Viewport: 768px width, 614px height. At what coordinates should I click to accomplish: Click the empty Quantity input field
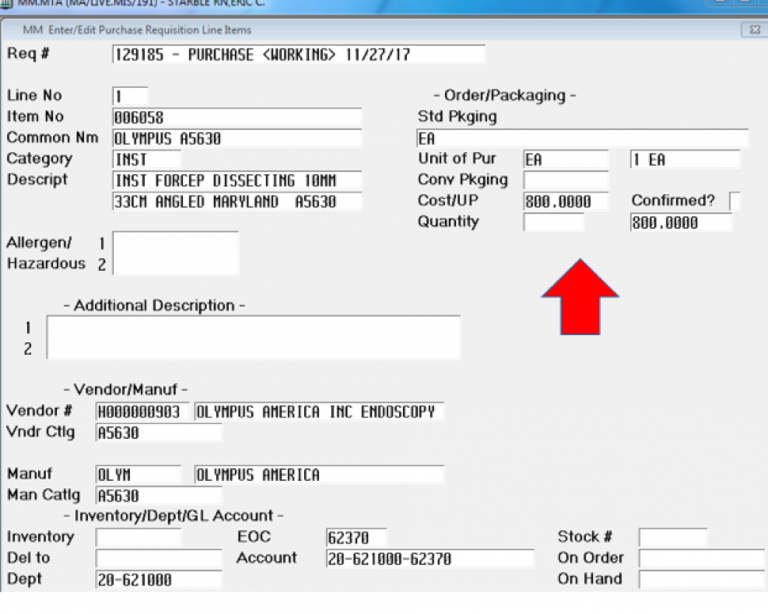pyautogui.click(x=553, y=223)
